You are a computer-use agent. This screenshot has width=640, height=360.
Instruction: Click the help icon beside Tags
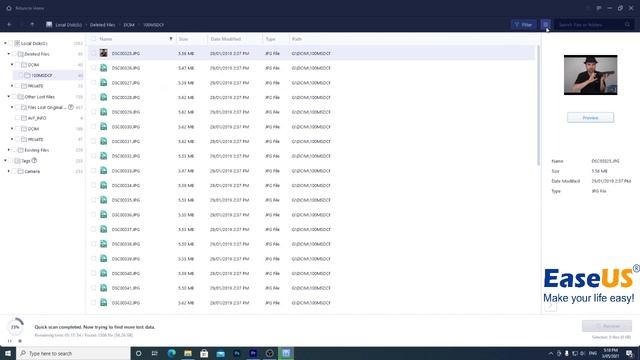point(34,160)
